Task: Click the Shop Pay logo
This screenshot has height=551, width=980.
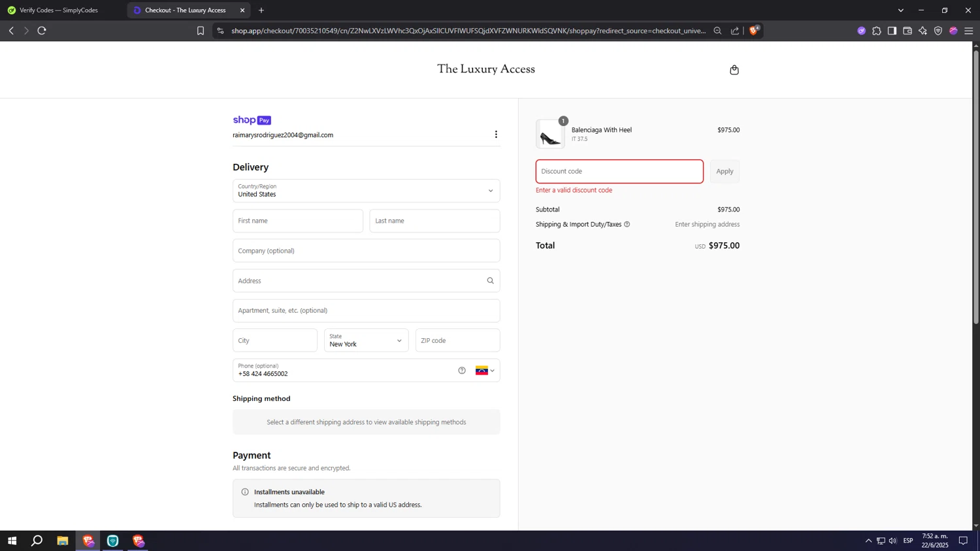Action: (252, 120)
